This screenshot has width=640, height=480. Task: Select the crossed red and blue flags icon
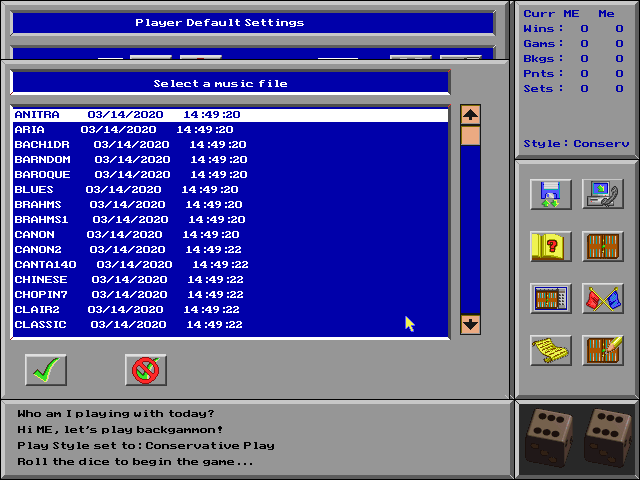pyautogui.click(x=603, y=298)
